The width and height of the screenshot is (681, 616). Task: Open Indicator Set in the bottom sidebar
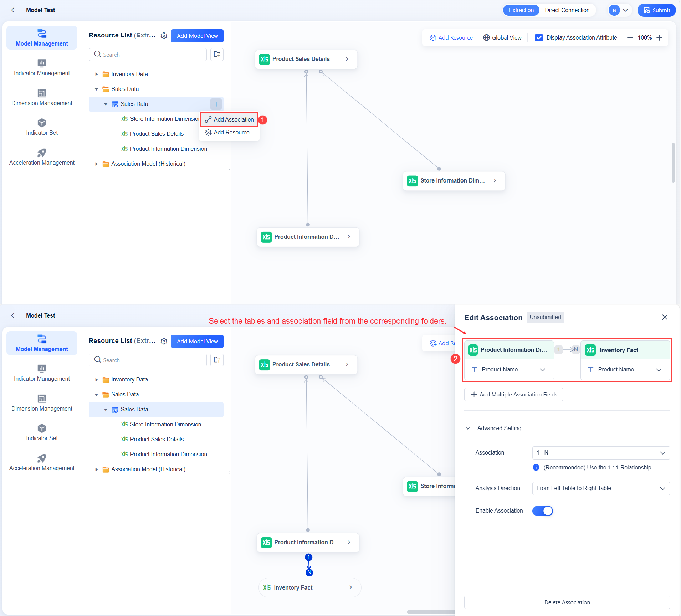(42, 433)
